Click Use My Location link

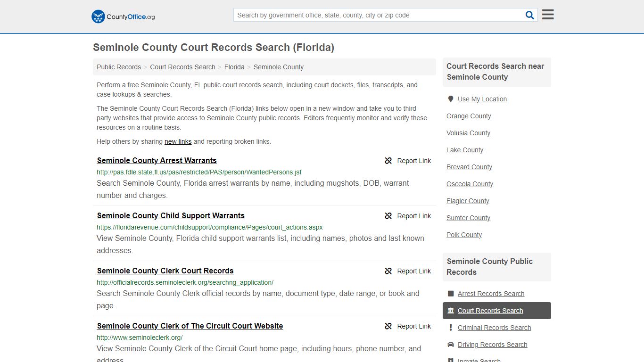[x=482, y=99]
